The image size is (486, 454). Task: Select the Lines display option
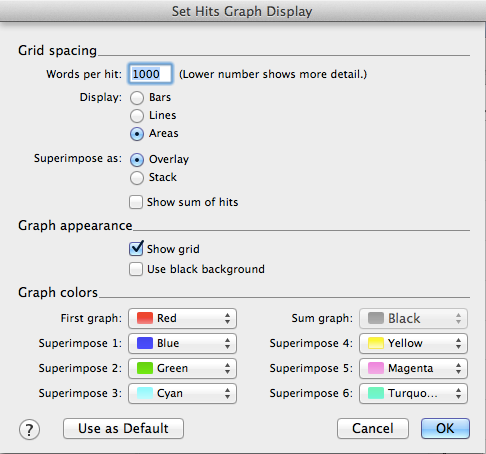(137, 116)
